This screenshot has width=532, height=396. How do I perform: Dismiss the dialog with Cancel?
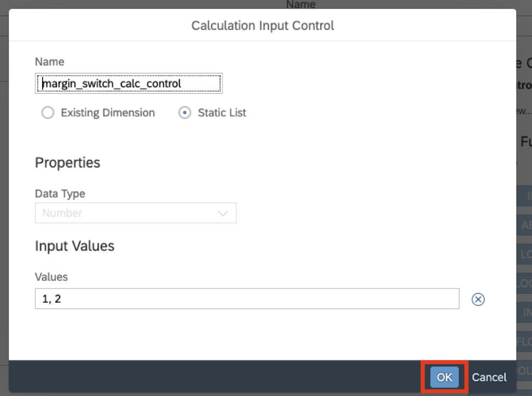(x=489, y=377)
